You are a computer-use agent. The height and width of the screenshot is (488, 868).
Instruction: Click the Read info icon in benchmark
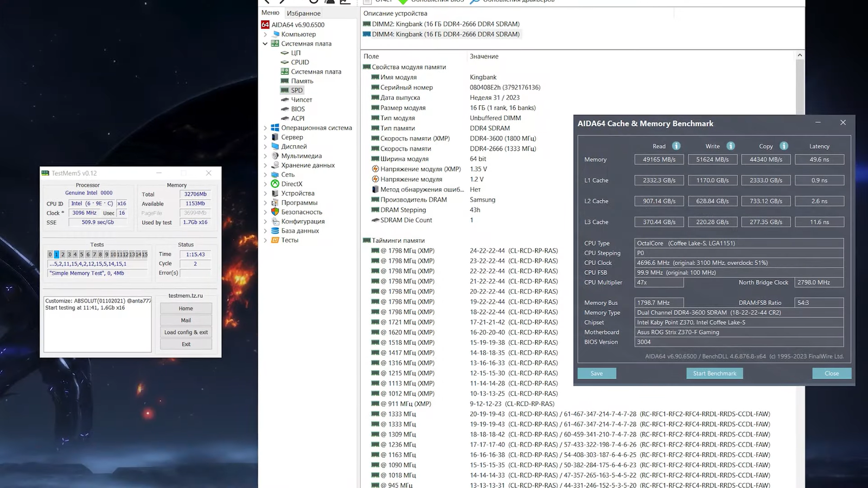676,146
